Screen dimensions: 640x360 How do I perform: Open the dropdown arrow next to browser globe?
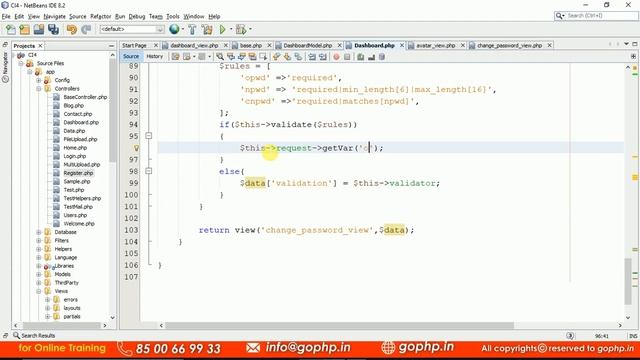(x=182, y=29)
